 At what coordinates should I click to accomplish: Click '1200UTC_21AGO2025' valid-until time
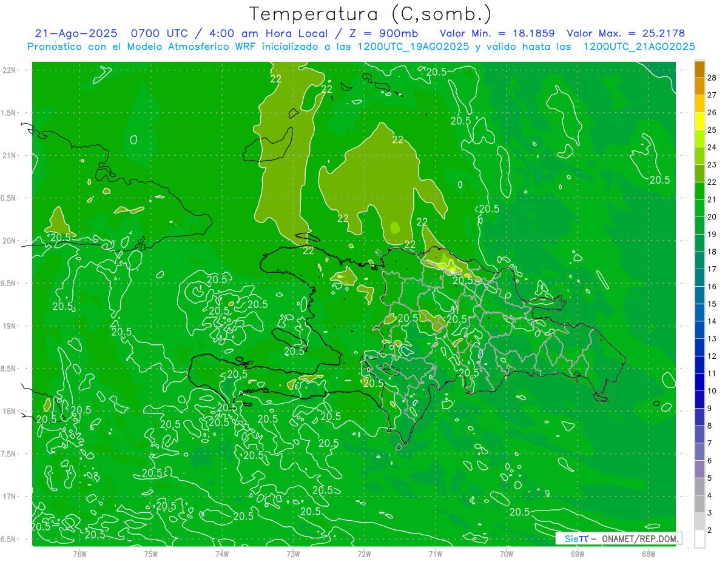(639, 47)
